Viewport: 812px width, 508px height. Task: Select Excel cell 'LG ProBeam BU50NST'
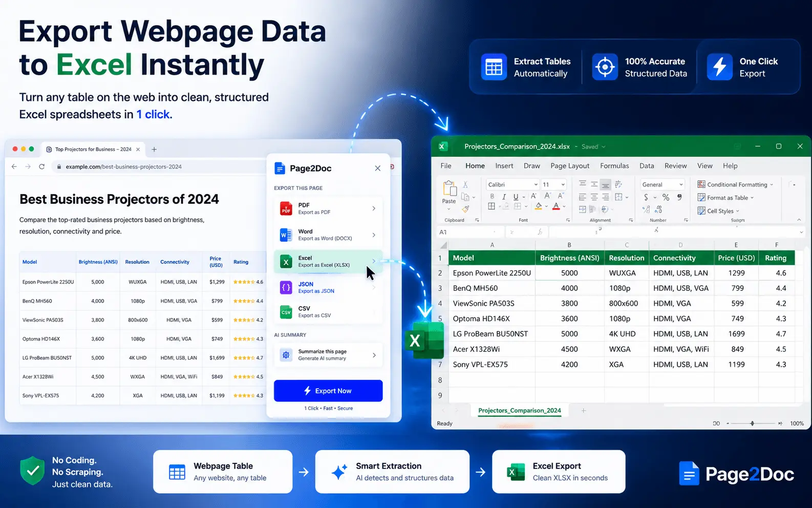492,334
